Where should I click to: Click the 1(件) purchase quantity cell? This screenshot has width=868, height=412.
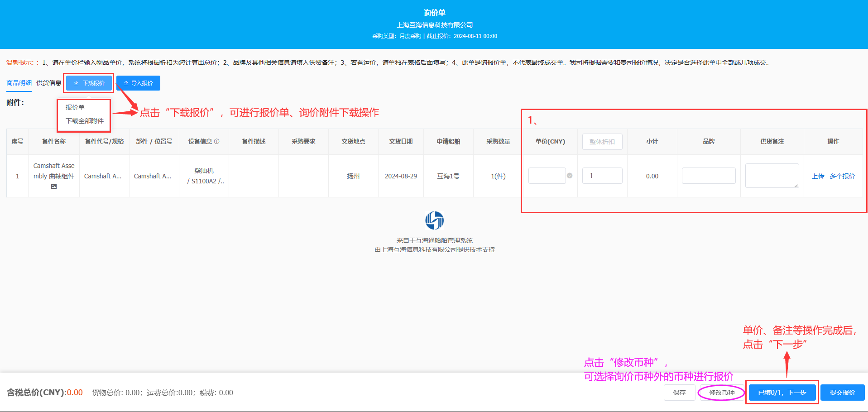498,176
